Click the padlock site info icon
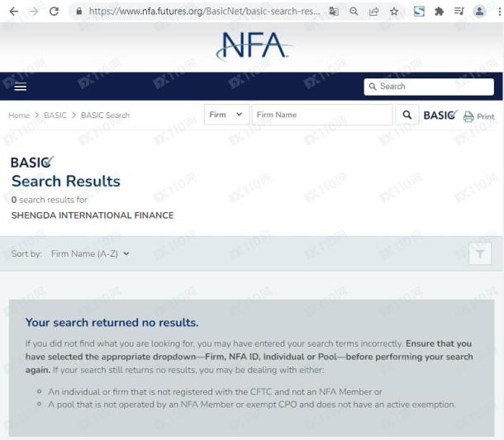This screenshot has height=440, width=504. coord(78,12)
